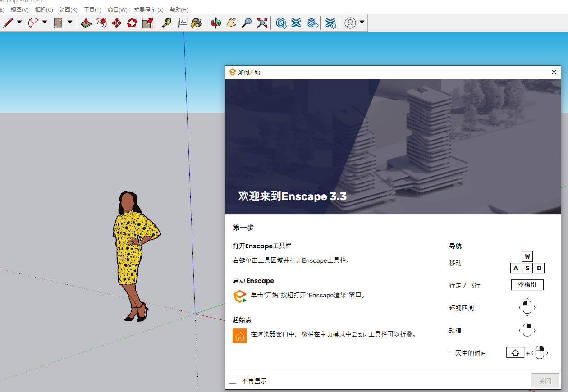Open the 扩展程序 (x) menu
The width and height of the screenshot is (568, 392).
pyautogui.click(x=148, y=9)
